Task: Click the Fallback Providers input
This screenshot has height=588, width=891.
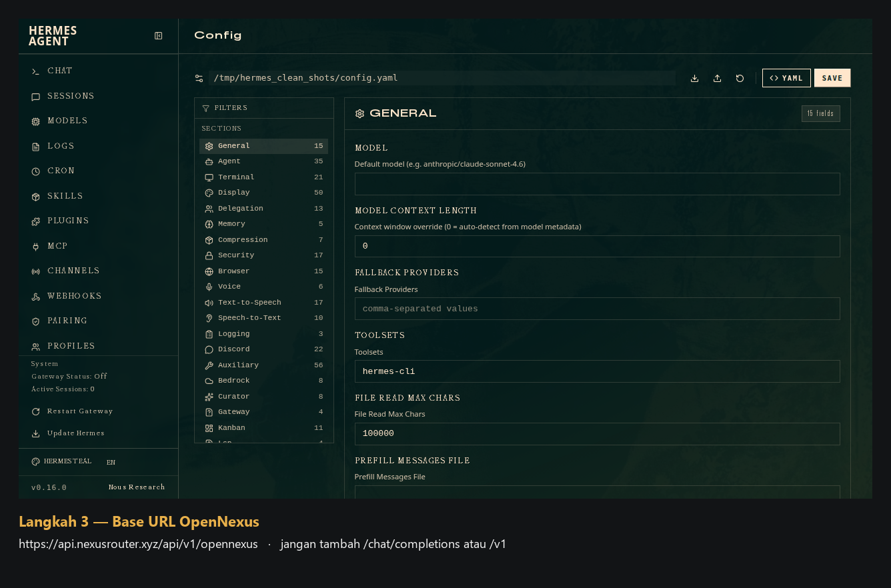Action: (x=597, y=309)
